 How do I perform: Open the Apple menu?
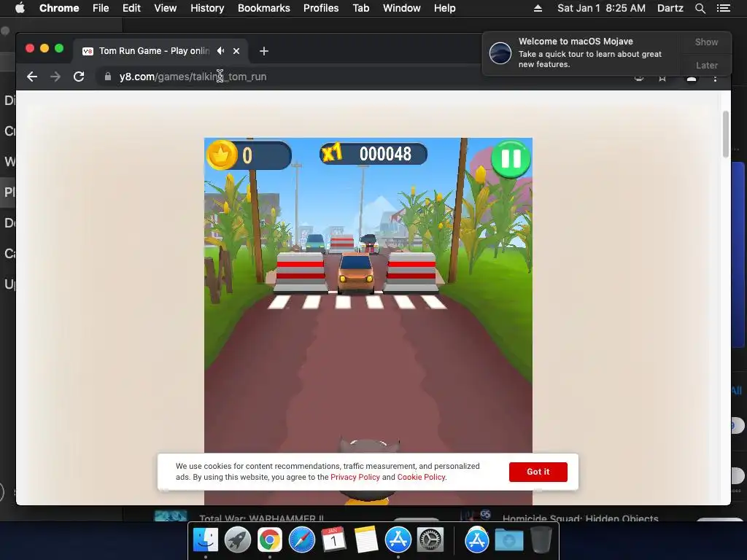(20, 8)
